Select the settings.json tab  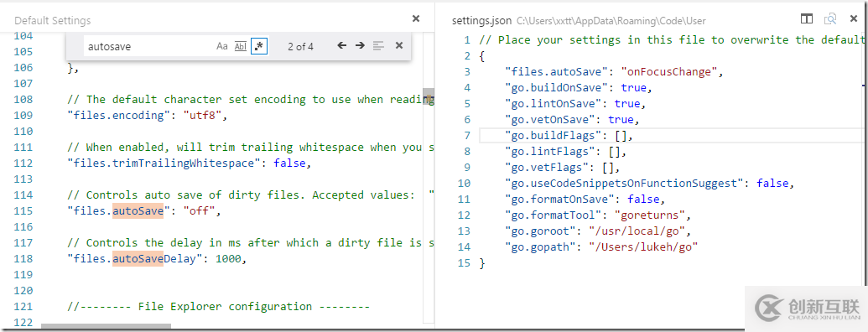(x=481, y=21)
